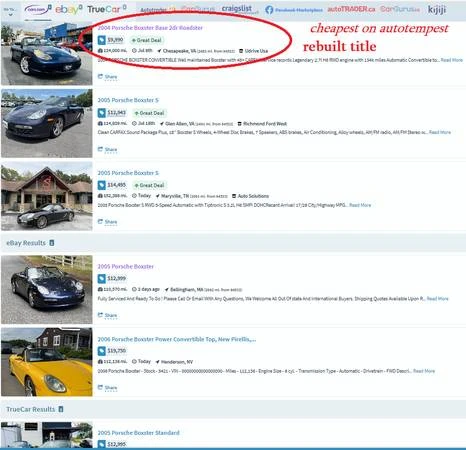Jump to eBay results via top bar logo
466x450 pixels.
point(68,9)
